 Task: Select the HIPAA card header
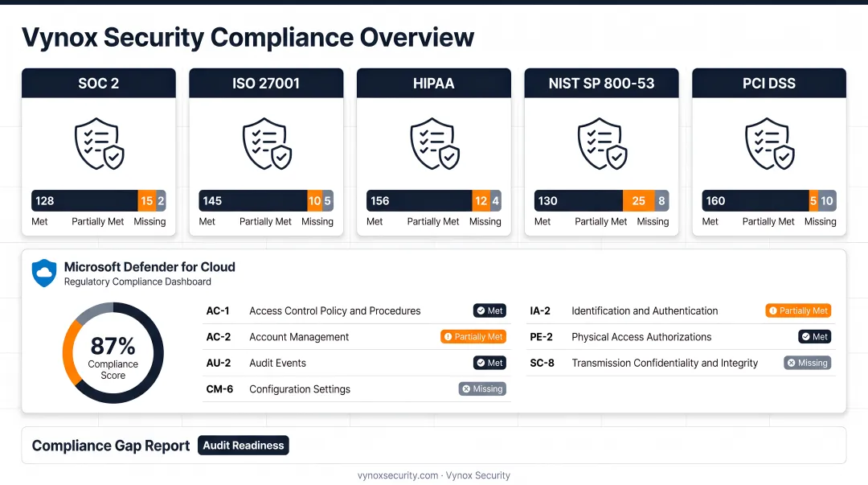coord(434,83)
